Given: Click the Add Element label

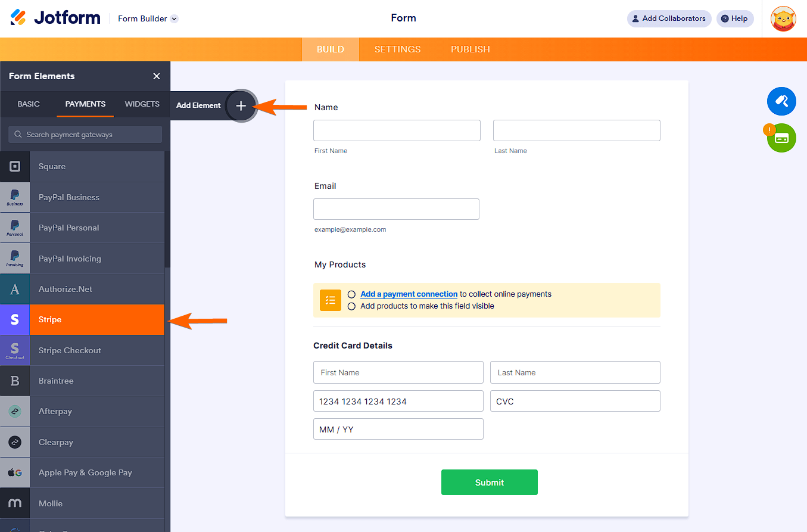Looking at the screenshot, I should (198, 105).
